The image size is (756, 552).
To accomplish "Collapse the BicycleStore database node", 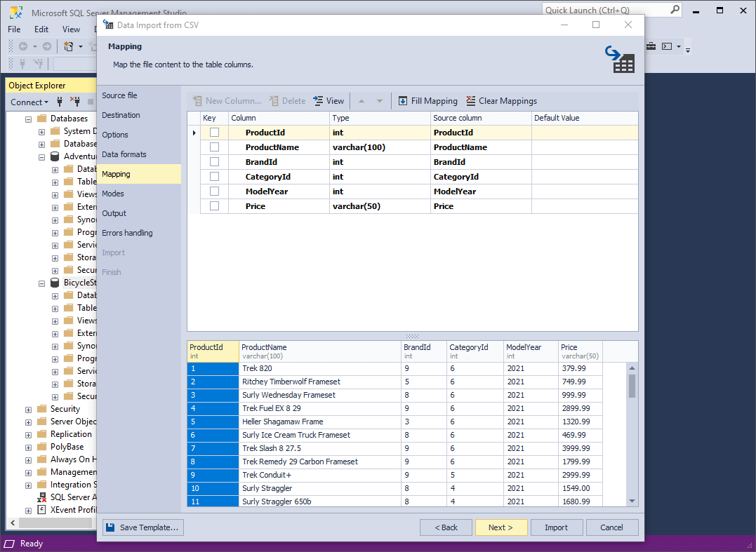I will pyautogui.click(x=43, y=282).
